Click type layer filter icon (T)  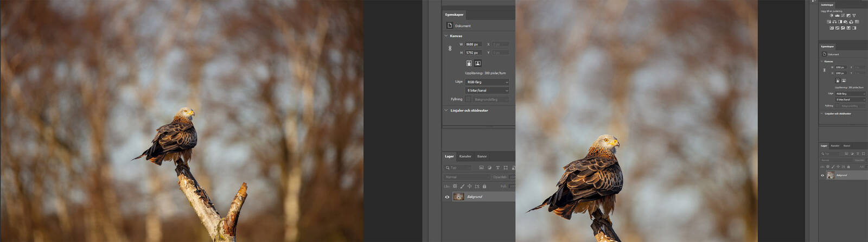pos(497,168)
